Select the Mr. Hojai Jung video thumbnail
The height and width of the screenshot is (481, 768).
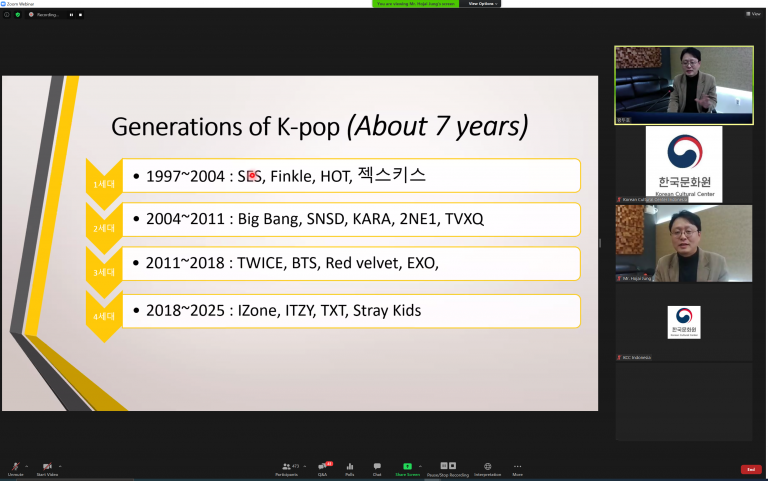click(683, 243)
